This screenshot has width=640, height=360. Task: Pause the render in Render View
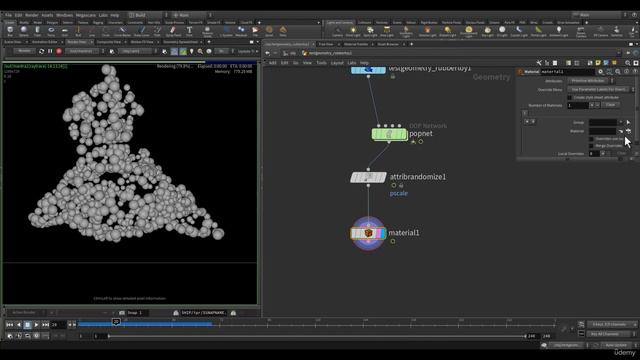click(x=50, y=51)
